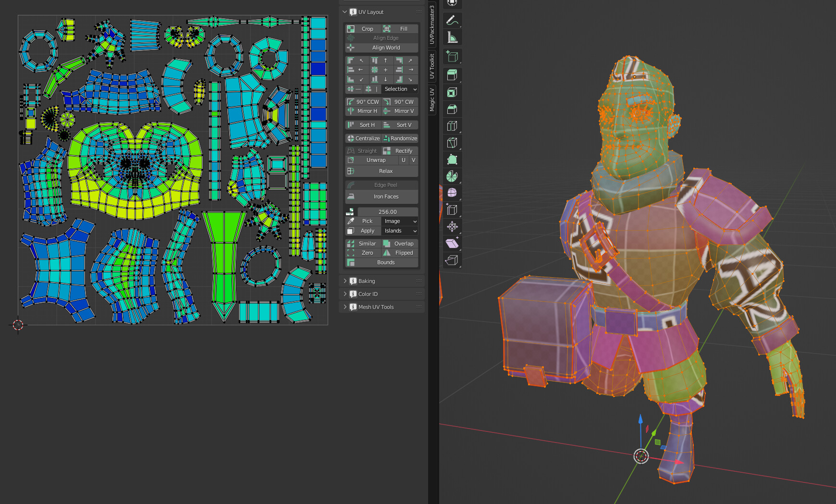This screenshot has height=504, width=836.
Task: Adjust the 256.00 value slider
Action: [x=387, y=211]
